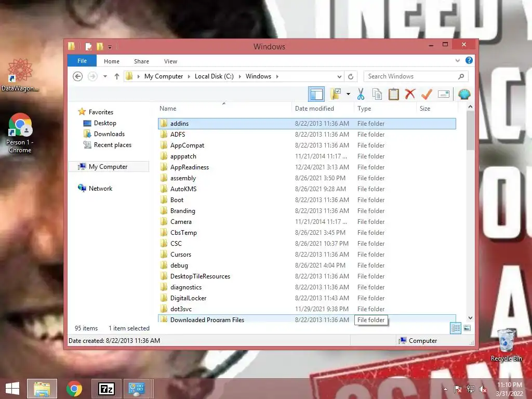This screenshot has height=399, width=532.
Task: Open Customize Quick Access Toolbar dropdown
Action: (x=110, y=47)
